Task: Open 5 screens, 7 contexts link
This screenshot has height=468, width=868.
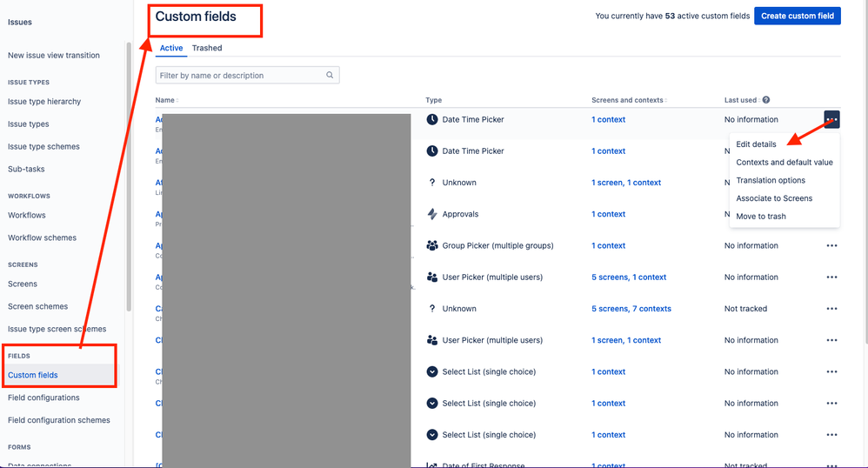Action: 631,309
